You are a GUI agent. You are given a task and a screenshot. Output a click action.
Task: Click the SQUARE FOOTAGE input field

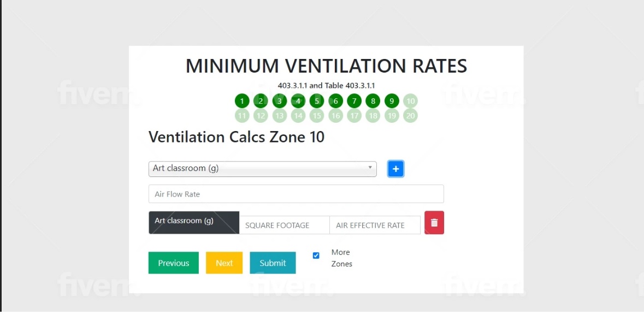284,225
